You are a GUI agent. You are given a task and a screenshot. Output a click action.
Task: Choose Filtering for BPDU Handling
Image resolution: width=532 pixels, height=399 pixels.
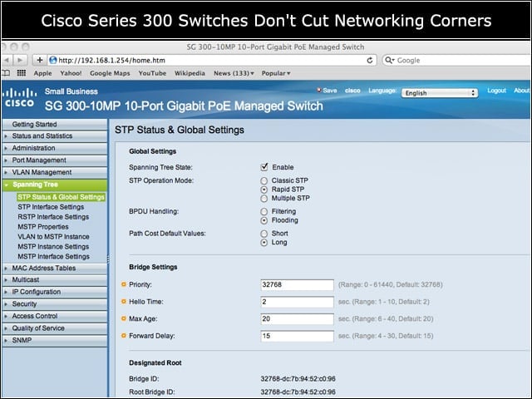(x=264, y=212)
